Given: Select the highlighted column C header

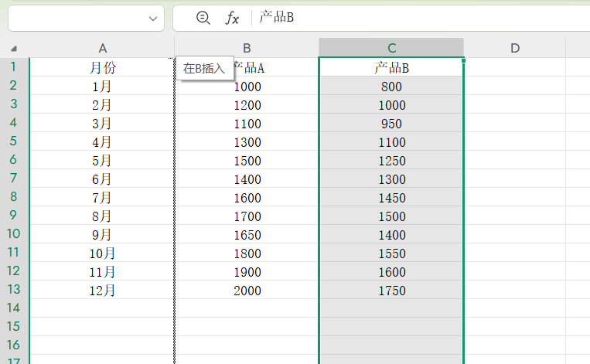Looking at the screenshot, I should [x=391, y=48].
